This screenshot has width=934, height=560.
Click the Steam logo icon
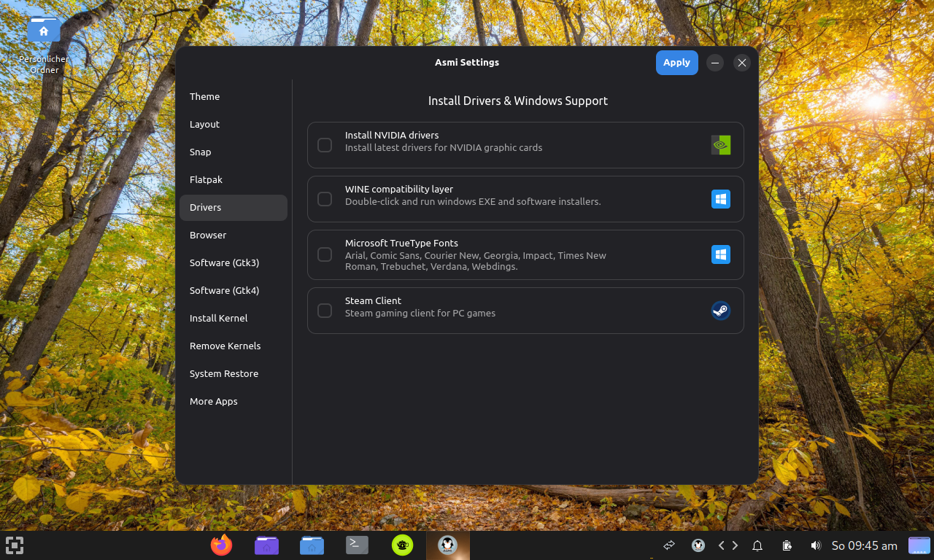pyautogui.click(x=720, y=311)
